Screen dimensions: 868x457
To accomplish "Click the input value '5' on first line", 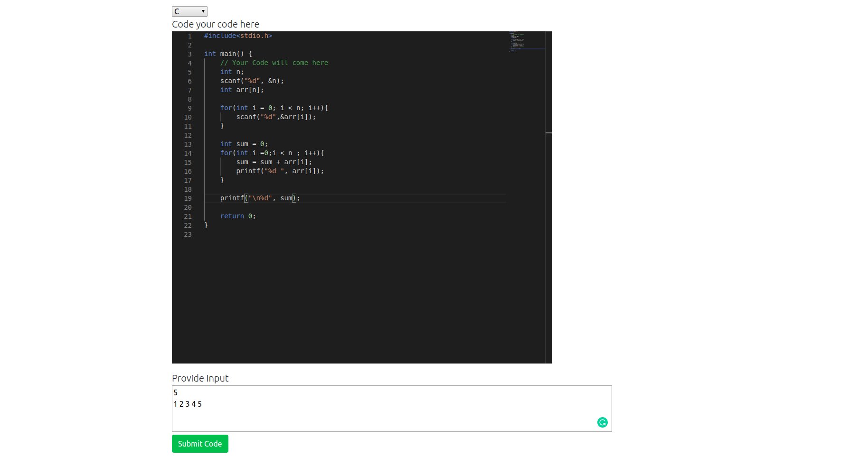I will (175, 392).
